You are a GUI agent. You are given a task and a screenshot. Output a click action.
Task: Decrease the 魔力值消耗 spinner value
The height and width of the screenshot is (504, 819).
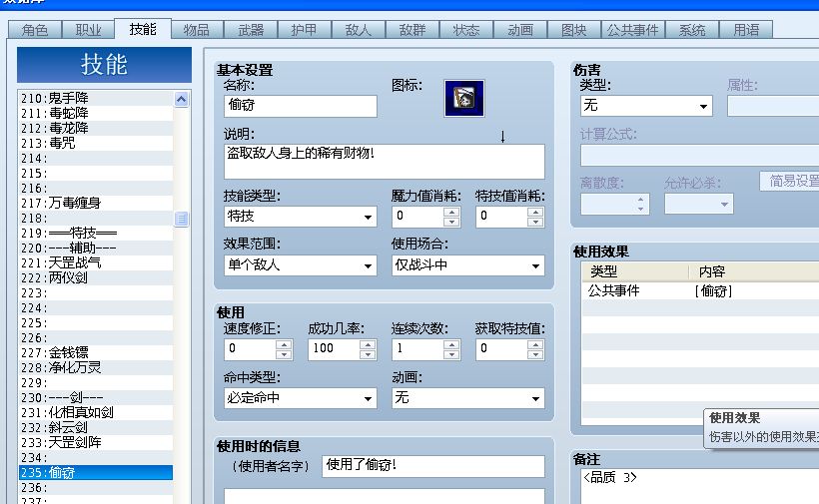(x=451, y=222)
